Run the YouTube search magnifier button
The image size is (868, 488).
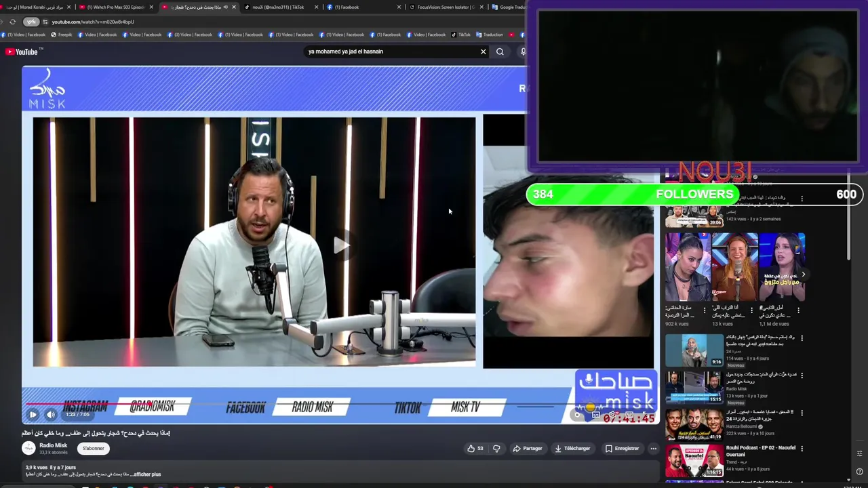click(500, 52)
